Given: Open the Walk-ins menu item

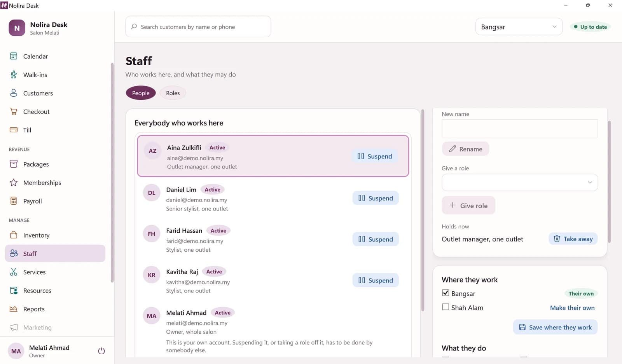Looking at the screenshot, I should (55, 75).
